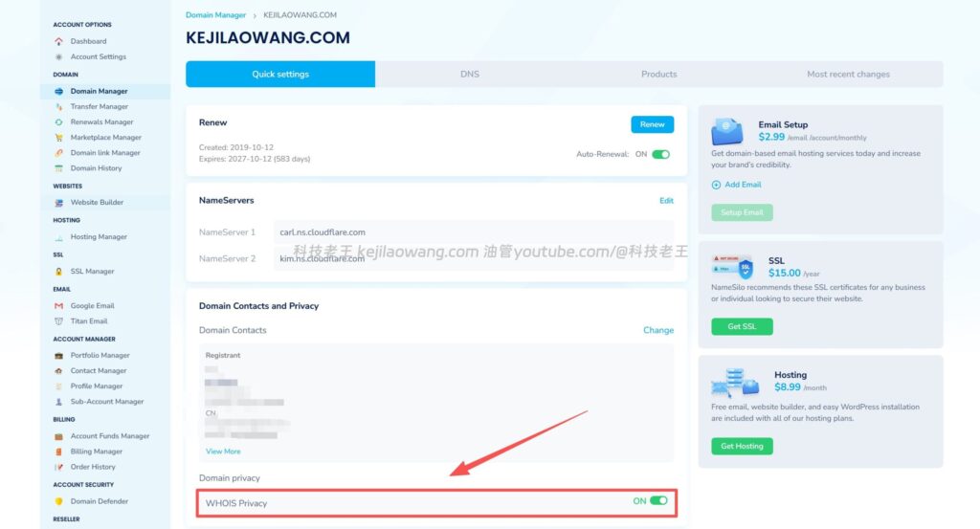Click the Get Hosting button
The height and width of the screenshot is (529, 980).
(742, 446)
